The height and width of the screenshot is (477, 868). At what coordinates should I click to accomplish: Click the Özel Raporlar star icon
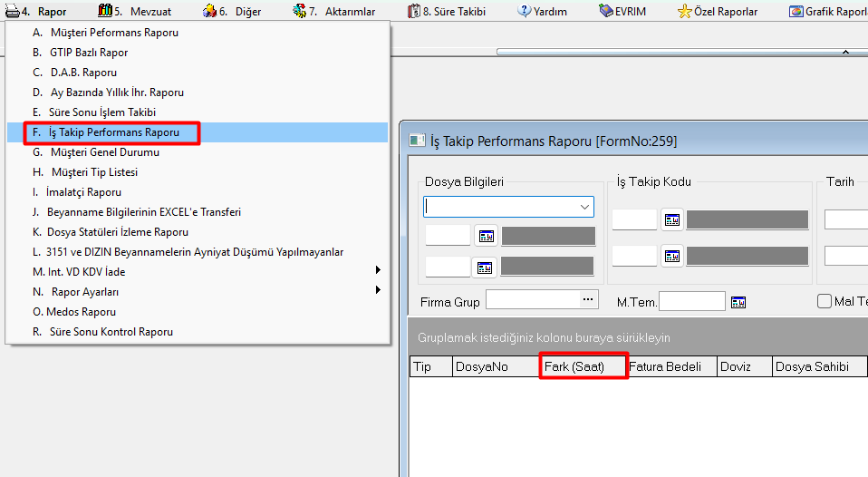685,12
